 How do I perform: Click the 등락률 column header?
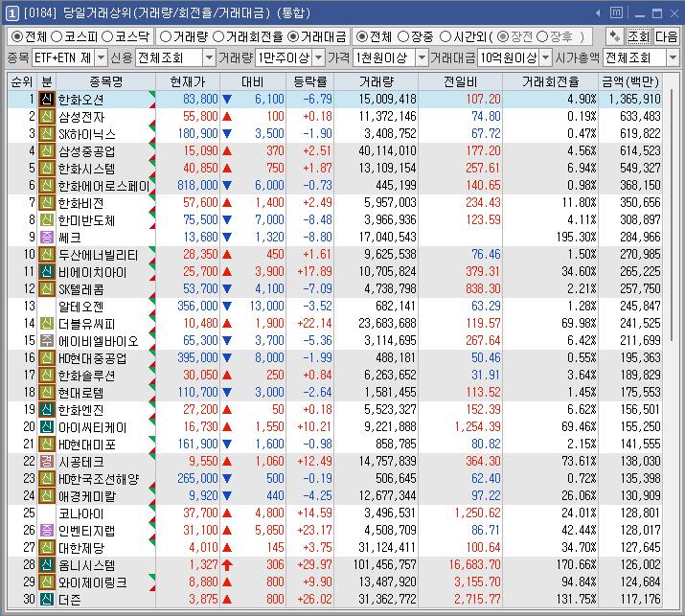pos(310,81)
